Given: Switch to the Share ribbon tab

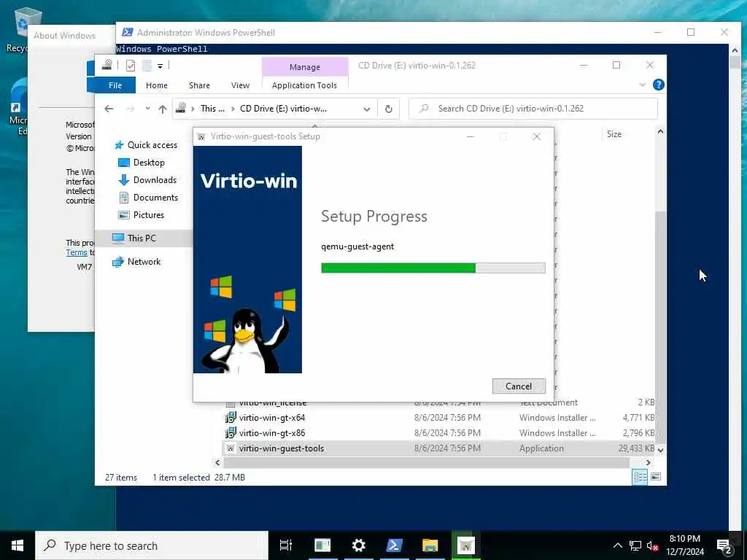Looking at the screenshot, I should 199,85.
